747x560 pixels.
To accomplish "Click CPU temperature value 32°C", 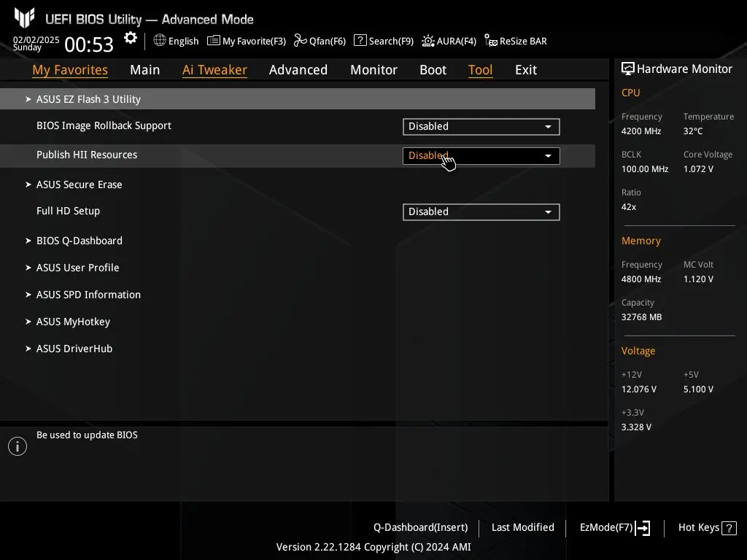I will pos(693,131).
